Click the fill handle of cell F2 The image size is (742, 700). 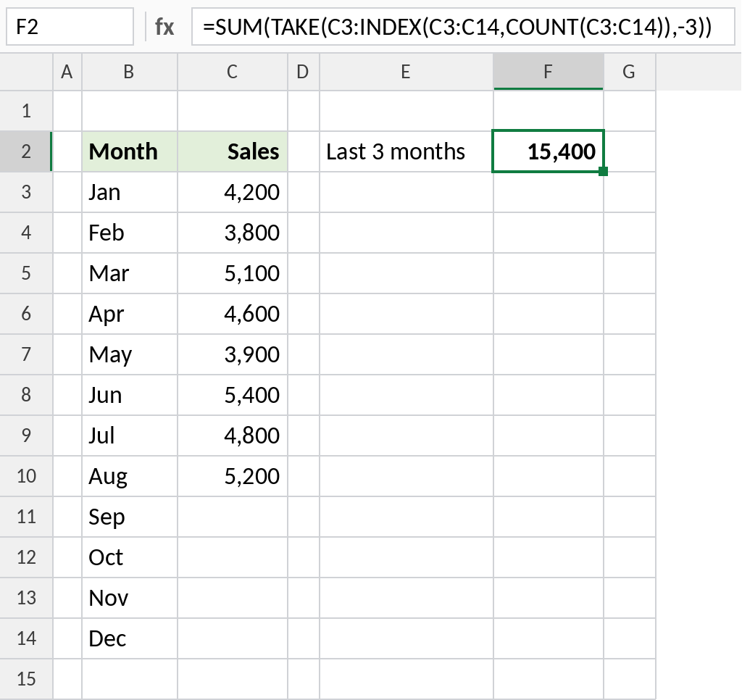tap(603, 171)
